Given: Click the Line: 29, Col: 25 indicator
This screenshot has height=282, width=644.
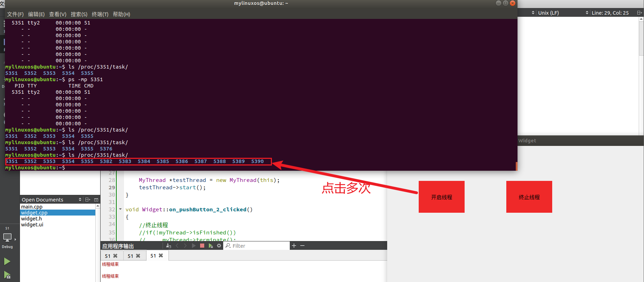Looking at the screenshot, I should (x=610, y=13).
